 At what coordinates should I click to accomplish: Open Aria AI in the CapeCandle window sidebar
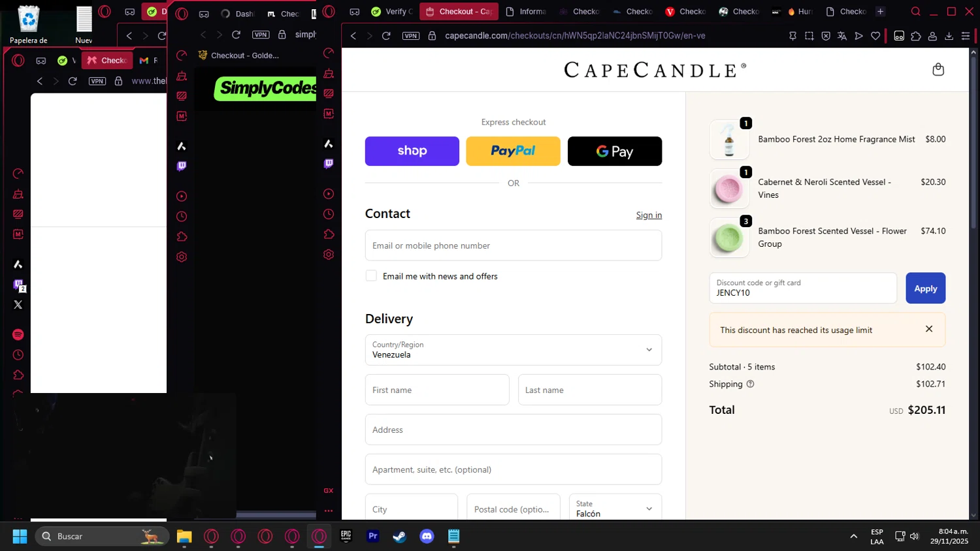(329, 144)
